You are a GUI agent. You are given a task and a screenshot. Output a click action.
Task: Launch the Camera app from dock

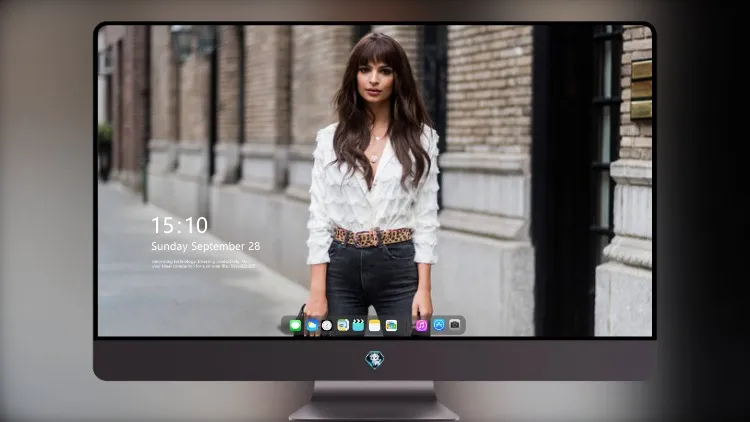455,325
